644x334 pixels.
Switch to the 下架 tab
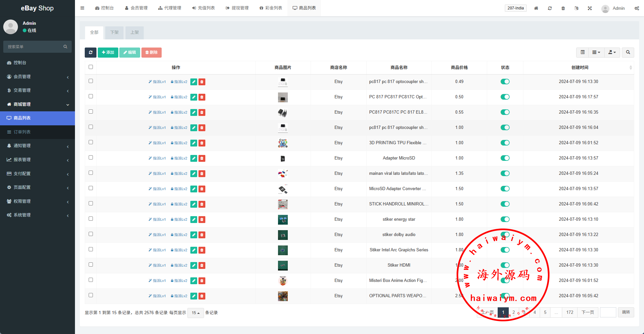pyautogui.click(x=114, y=33)
